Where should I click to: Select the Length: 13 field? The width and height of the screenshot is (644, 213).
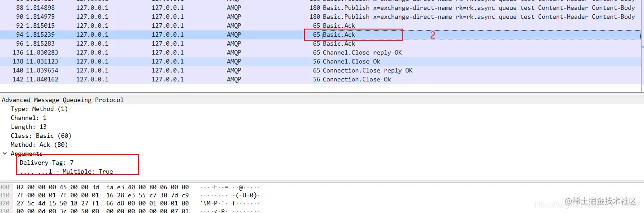(x=29, y=127)
